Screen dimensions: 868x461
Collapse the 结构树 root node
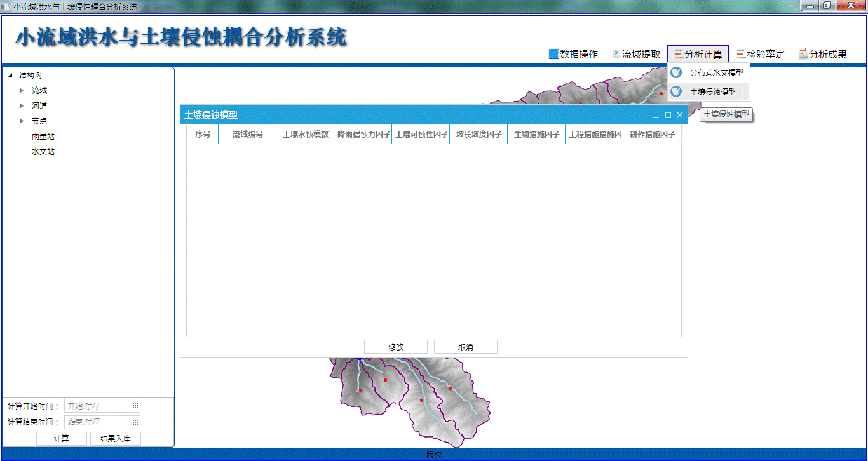pos(10,76)
